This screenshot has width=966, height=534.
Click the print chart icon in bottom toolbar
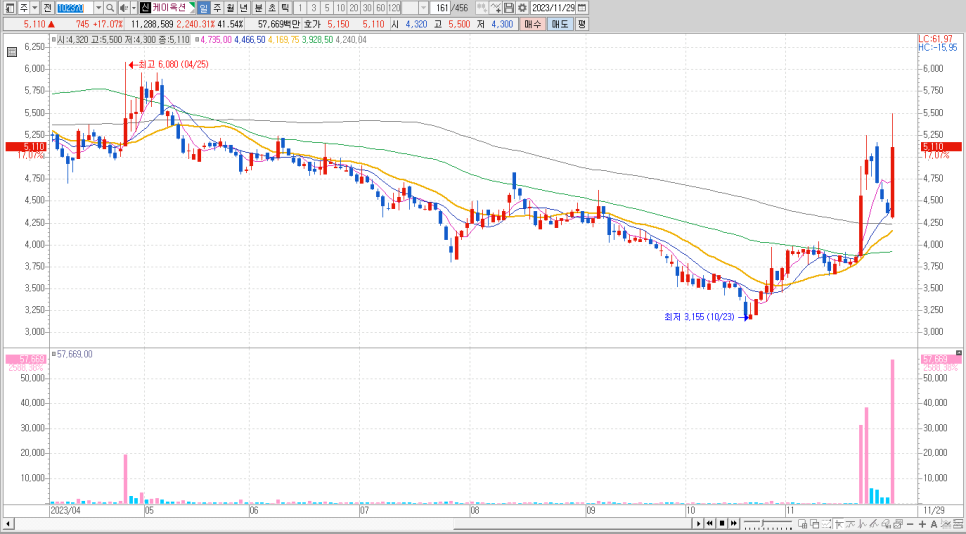point(898,524)
